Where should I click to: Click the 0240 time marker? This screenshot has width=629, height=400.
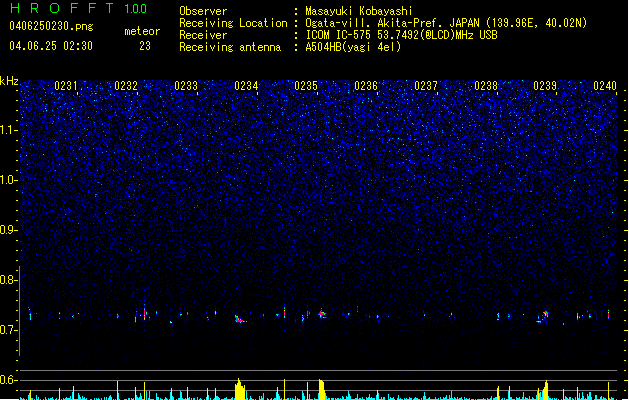605,86
